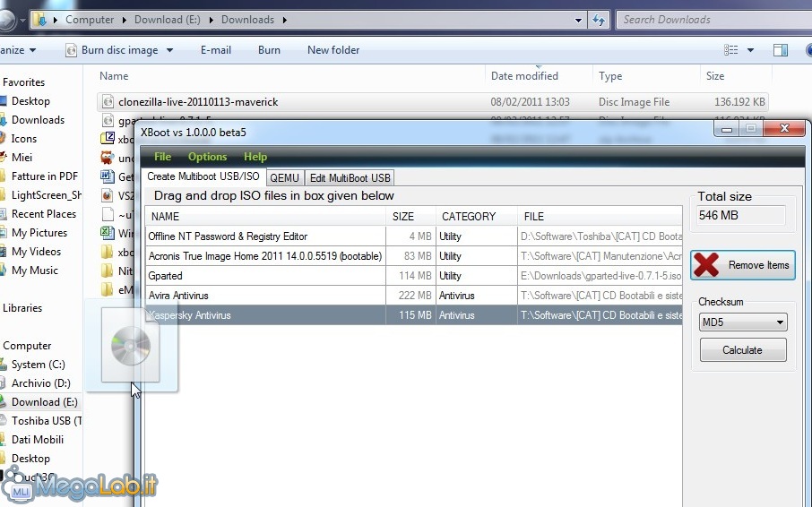Viewport: 812px width, 507px height.
Task: Sort XBoot list by CATEGORY column header
Action: tap(477, 216)
